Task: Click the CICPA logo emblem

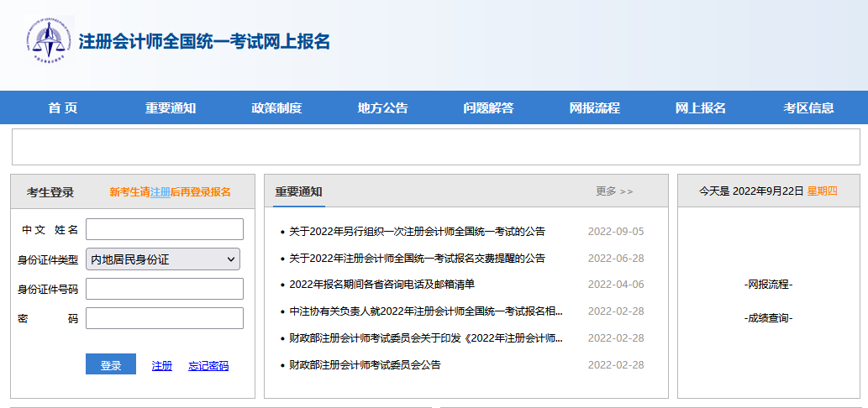Action: tap(50, 41)
